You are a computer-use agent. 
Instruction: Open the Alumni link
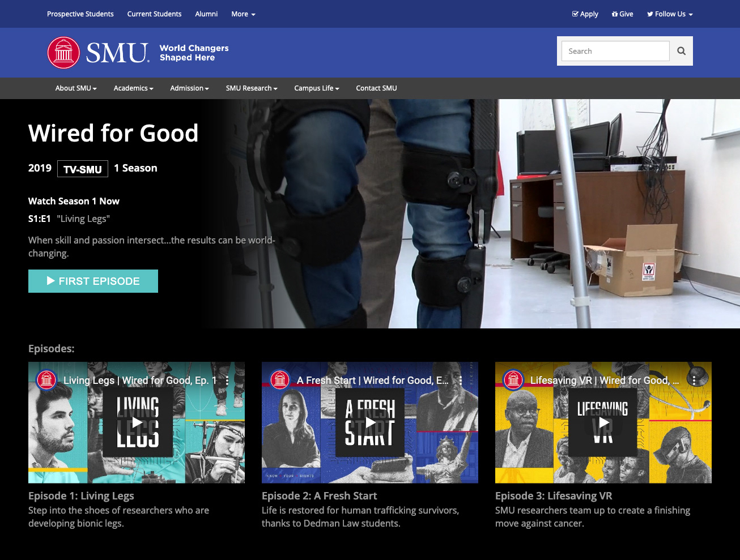coord(206,14)
